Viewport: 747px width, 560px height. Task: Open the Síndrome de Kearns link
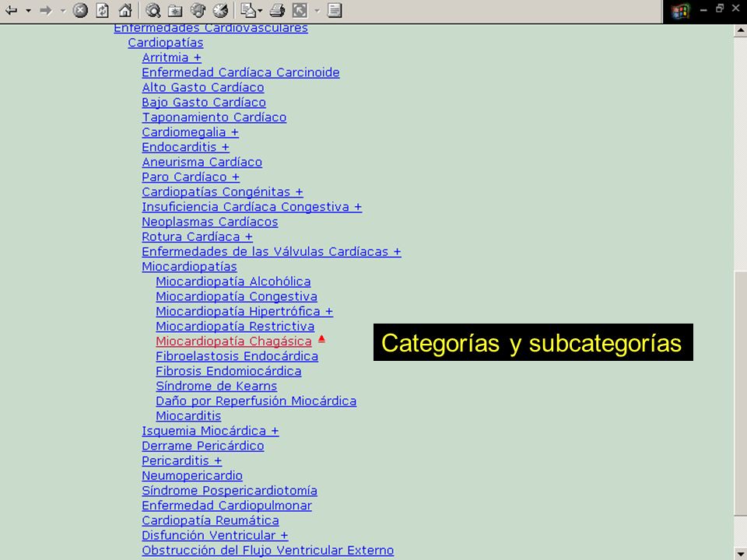[x=216, y=386]
